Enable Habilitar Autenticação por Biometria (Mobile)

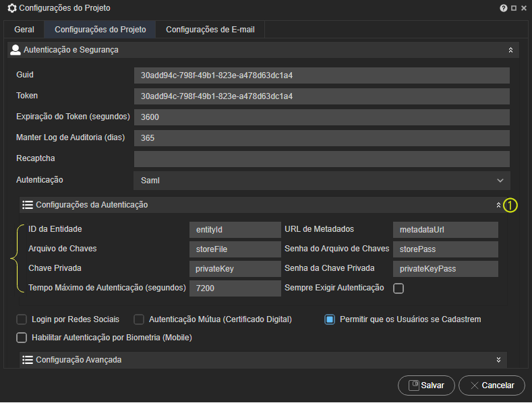(22, 338)
